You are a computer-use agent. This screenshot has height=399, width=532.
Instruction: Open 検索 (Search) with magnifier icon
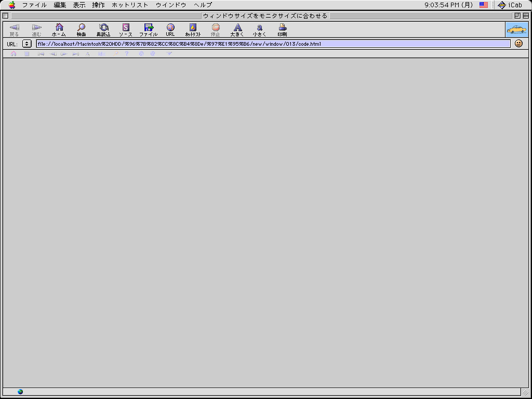coord(82,30)
